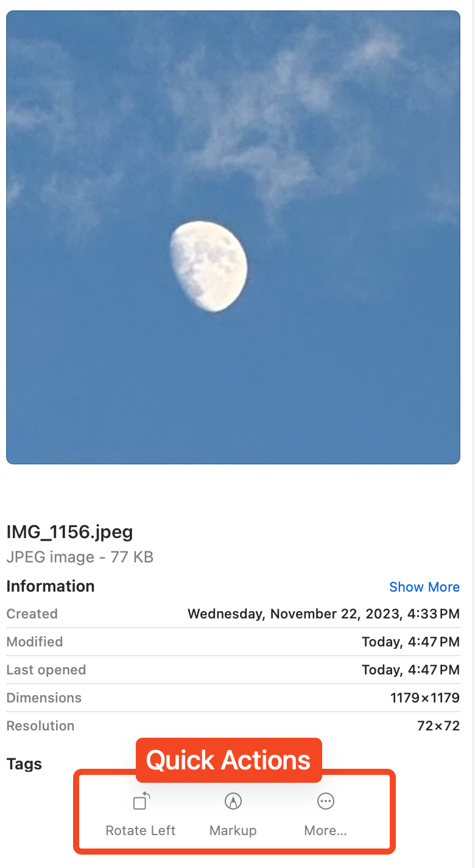Click the Rotate Left icon
Image resolution: width=475 pixels, height=868 pixels.
coord(141,802)
